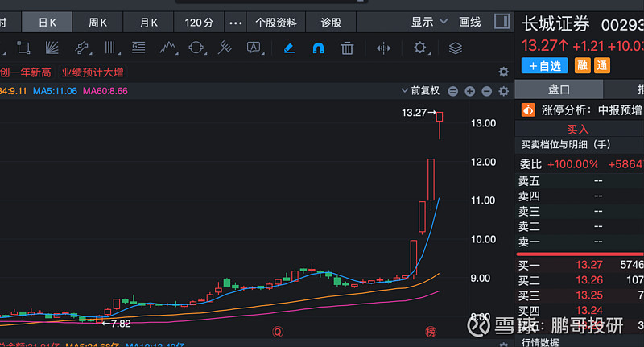This screenshot has width=644, height=347.
Task: Switch to 120分 chart tab
Action: coord(199,23)
